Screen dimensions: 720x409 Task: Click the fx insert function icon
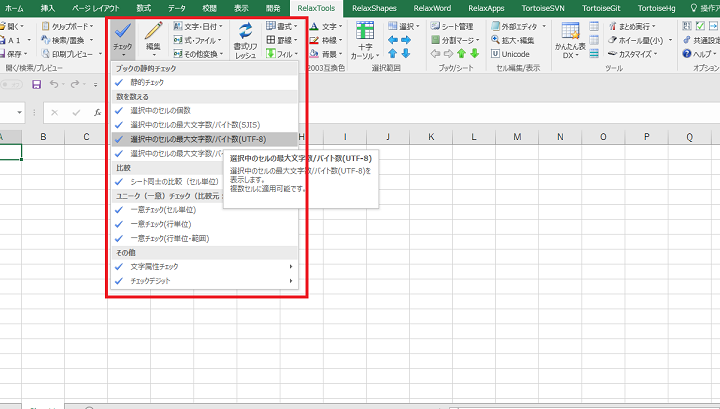(97, 112)
